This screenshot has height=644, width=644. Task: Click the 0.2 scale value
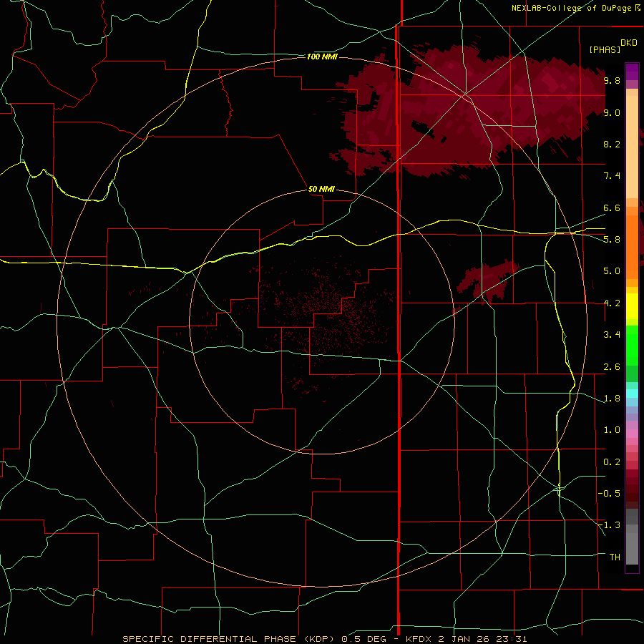612,462
